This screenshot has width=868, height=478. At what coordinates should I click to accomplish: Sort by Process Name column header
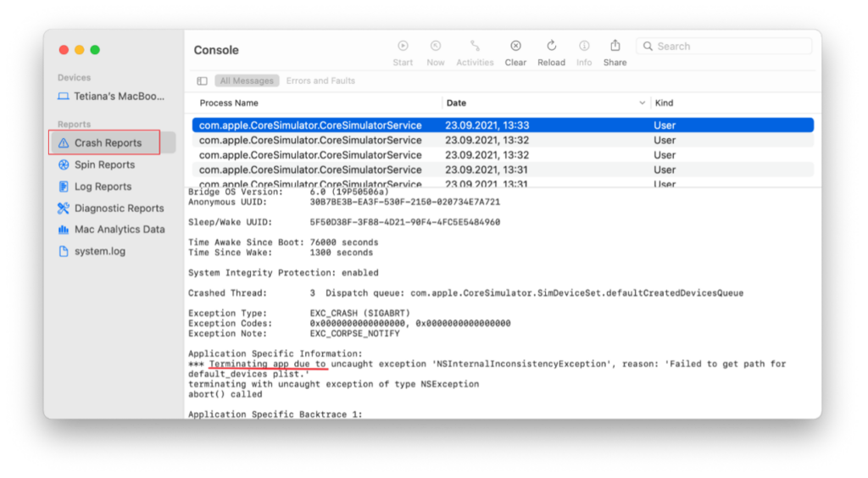229,103
